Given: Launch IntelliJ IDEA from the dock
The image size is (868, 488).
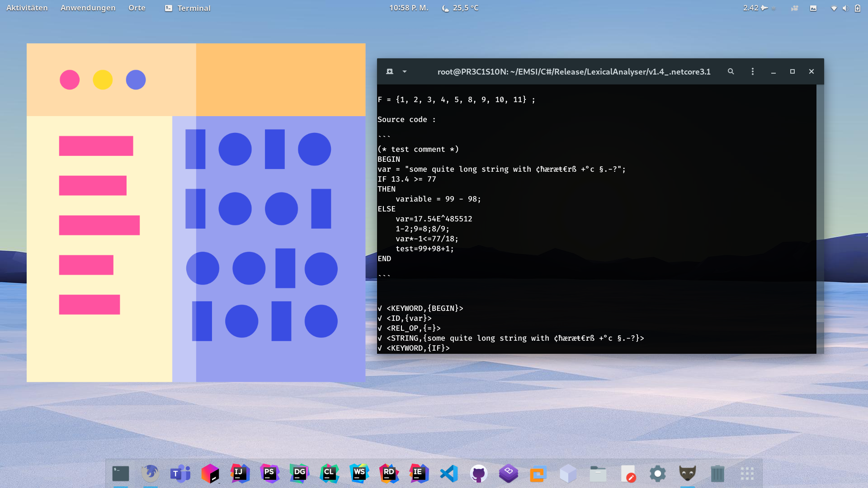Looking at the screenshot, I should (240, 474).
